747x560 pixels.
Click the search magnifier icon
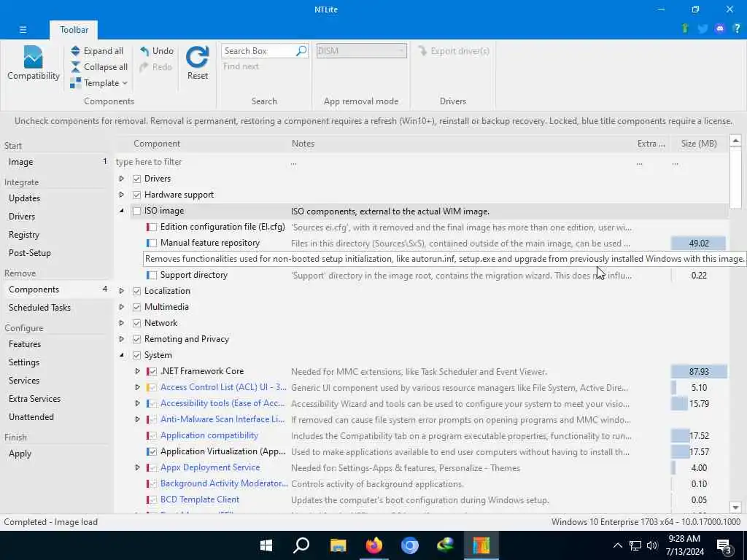[x=301, y=50]
